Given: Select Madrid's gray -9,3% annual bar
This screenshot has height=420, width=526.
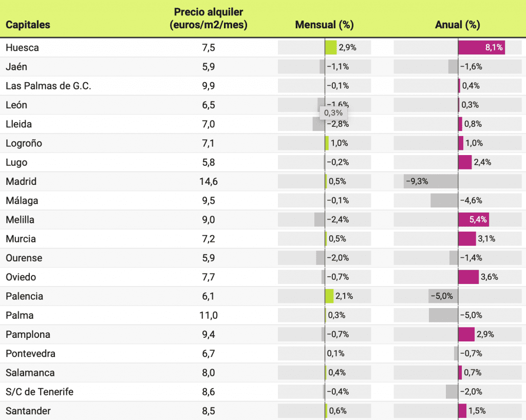Looking at the screenshot, I should point(430,181).
